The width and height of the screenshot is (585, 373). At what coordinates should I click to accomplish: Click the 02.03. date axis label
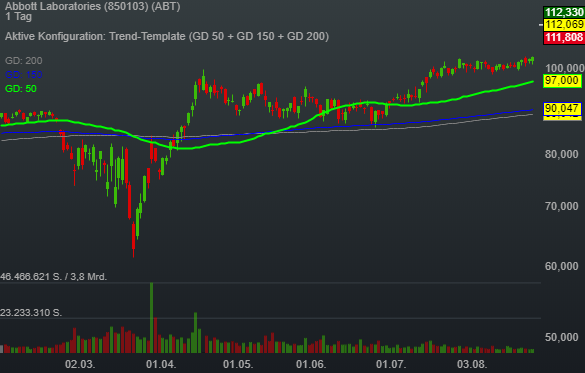tap(80, 364)
